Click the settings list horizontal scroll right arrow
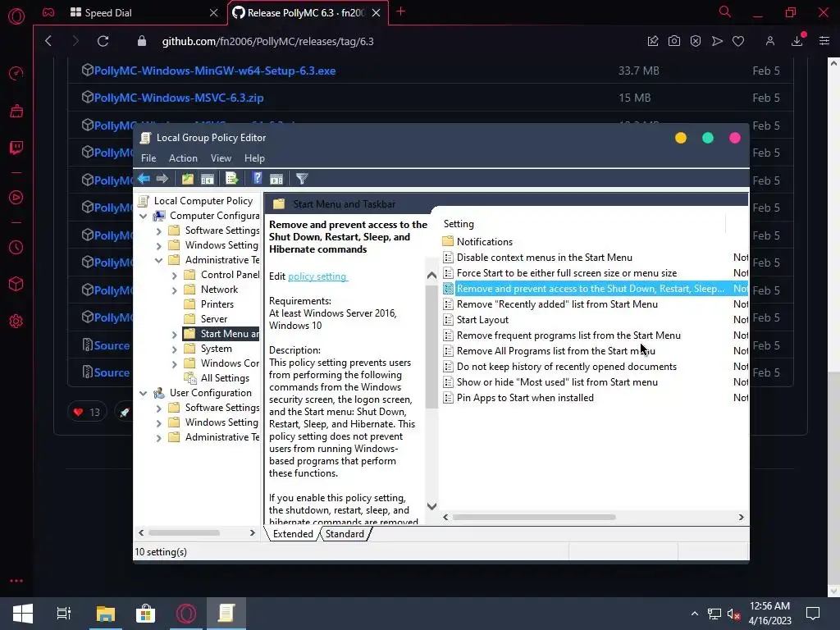 coord(742,517)
